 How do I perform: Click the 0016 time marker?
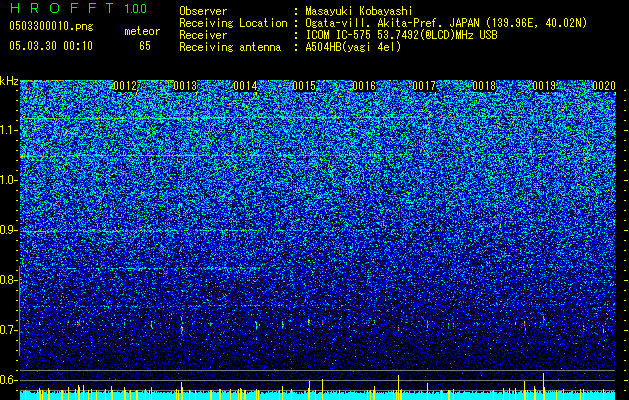tap(364, 86)
